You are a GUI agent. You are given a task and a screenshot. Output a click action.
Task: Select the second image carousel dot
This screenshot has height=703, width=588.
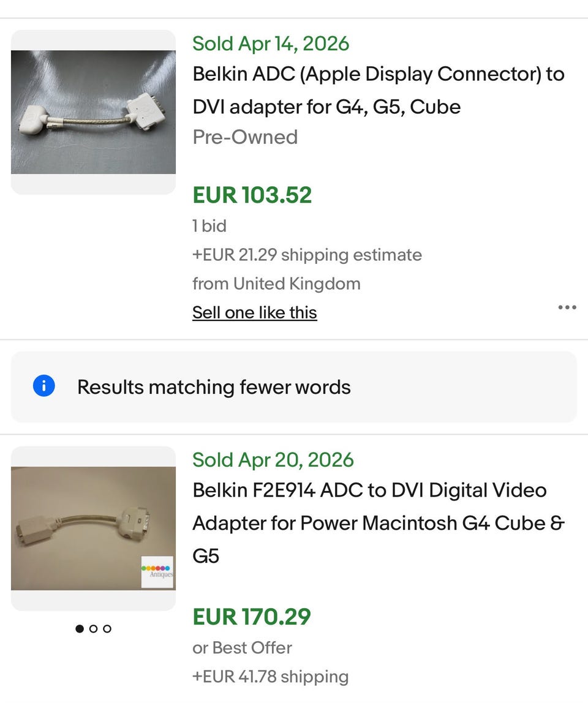(93, 628)
